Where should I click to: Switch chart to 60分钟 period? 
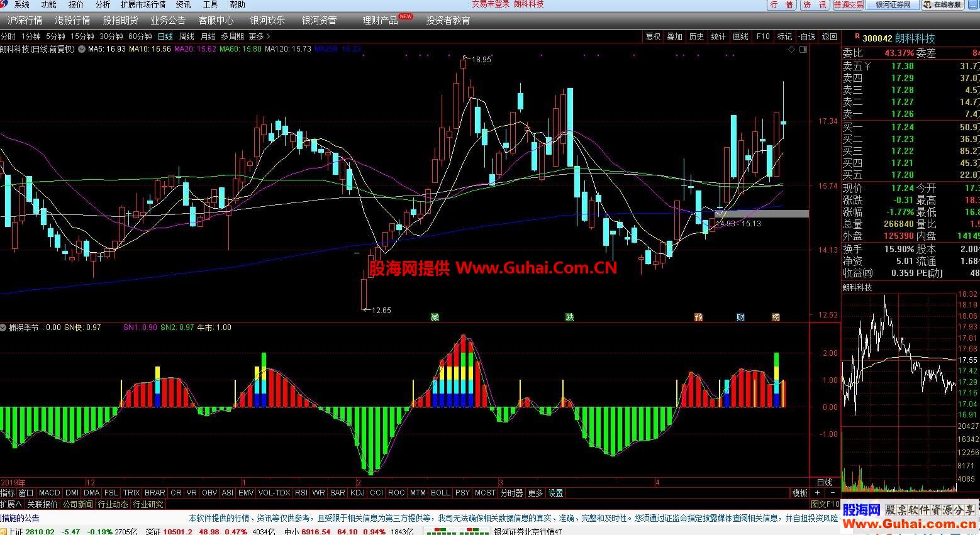[x=140, y=36]
